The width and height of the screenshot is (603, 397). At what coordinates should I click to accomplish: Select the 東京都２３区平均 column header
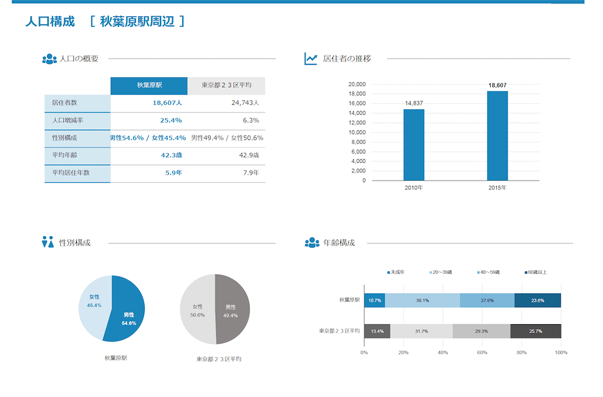227,85
